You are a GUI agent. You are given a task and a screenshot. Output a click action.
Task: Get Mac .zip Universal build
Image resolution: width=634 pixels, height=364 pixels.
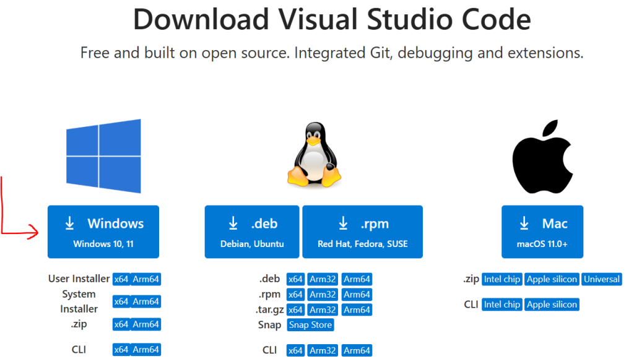(602, 279)
